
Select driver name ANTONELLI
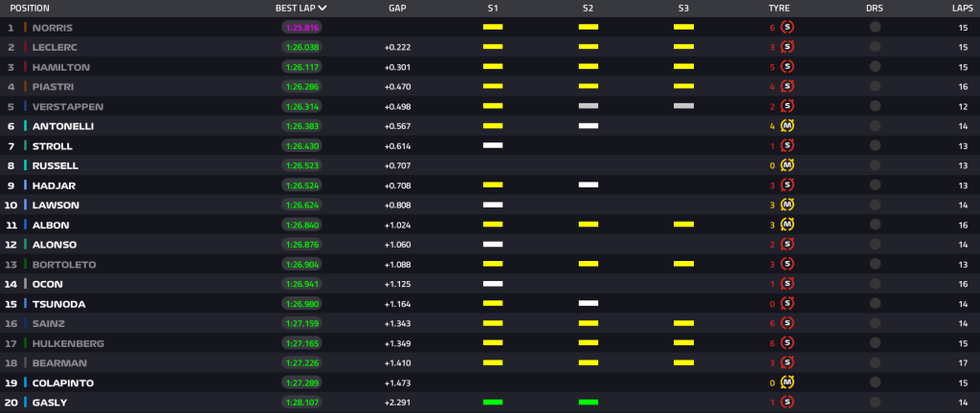(x=64, y=126)
